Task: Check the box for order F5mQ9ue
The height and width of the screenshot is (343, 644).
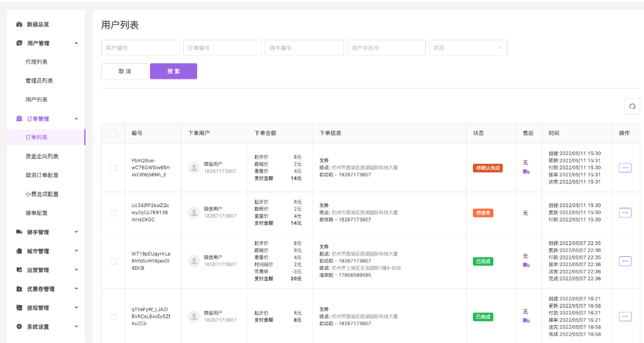Action: point(113,168)
